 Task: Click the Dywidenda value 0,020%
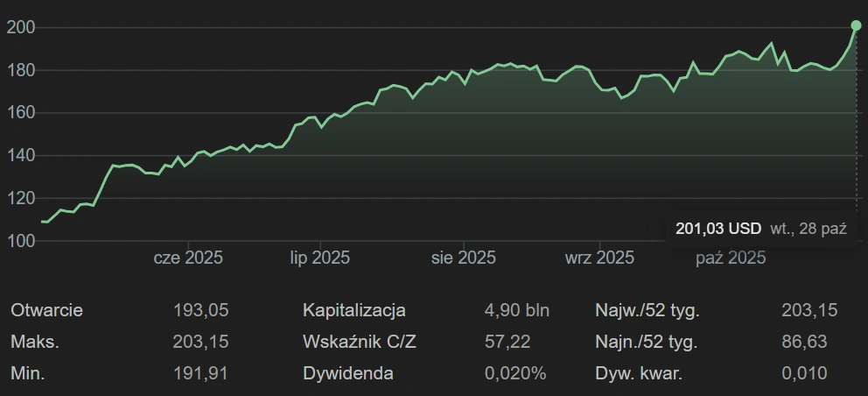(515, 373)
